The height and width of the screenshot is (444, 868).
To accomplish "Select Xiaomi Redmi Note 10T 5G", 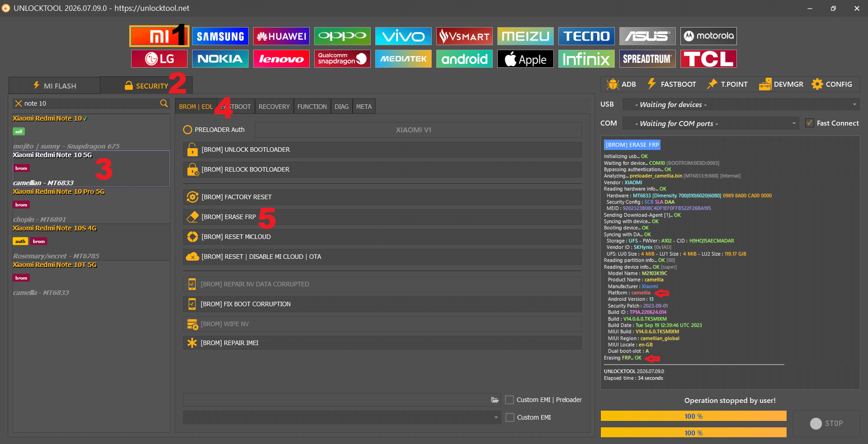I will 91,279.
